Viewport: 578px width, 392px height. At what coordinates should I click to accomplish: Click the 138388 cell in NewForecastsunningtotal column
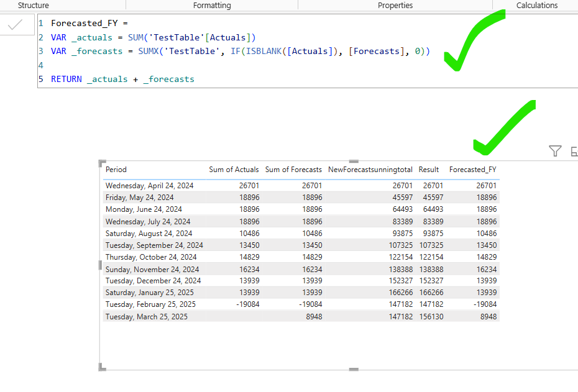tap(401, 270)
